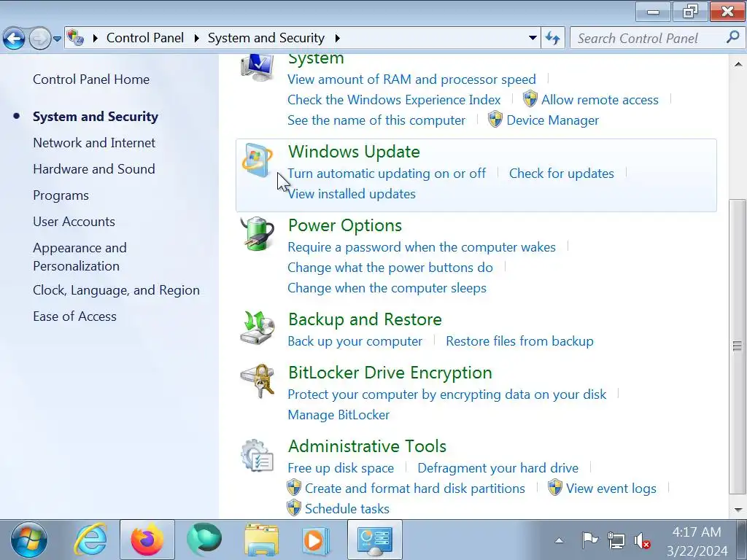Screen dimensions: 747x560
Task: Click Check the Windows Experience Index
Action: pyautogui.click(x=394, y=99)
